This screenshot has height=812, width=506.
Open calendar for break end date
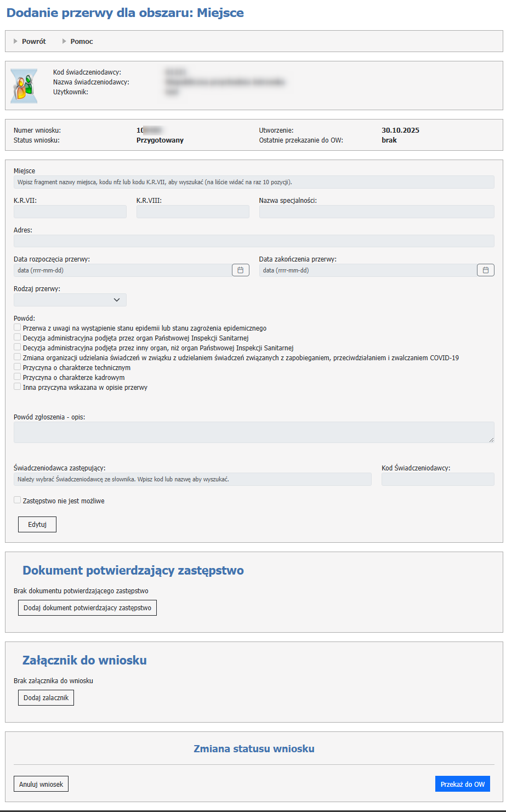pos(486,270)
